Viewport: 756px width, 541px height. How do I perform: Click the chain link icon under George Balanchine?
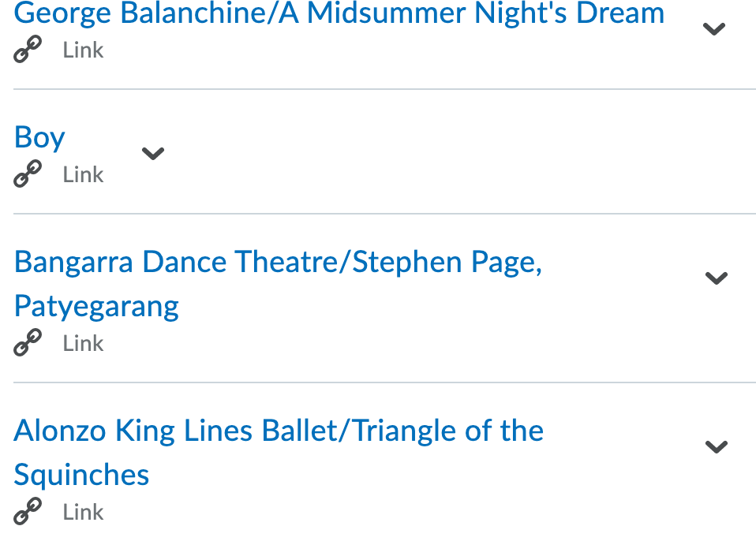point(28,49)
